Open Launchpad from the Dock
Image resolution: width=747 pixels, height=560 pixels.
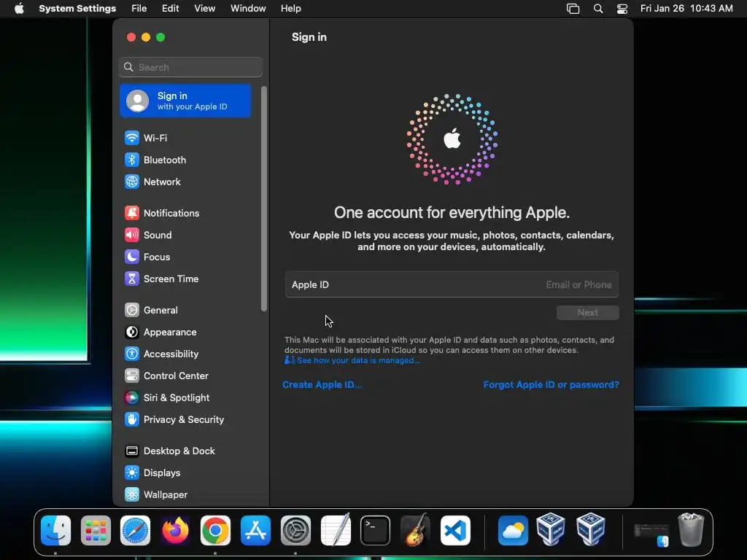[96, 531]
